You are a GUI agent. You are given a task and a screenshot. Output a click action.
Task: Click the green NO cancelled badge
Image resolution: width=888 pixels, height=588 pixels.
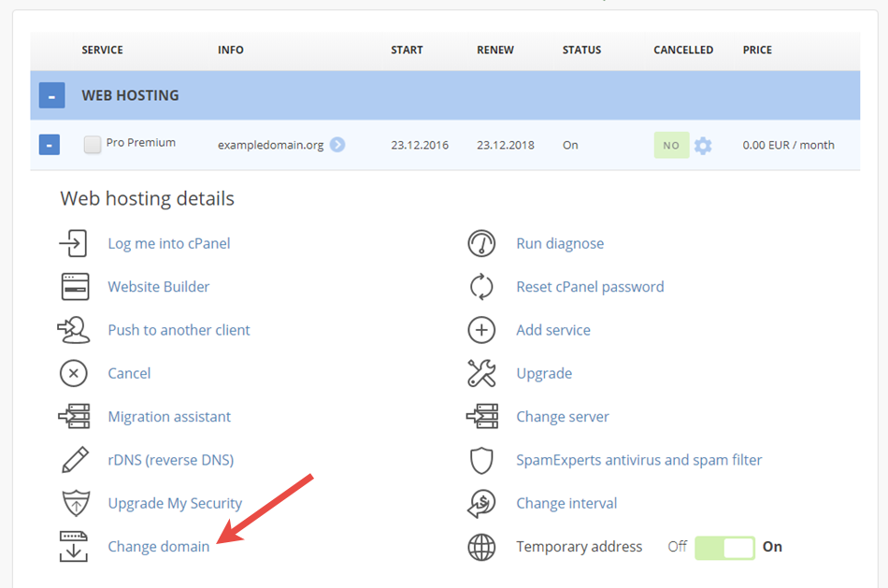click(671, 145)
